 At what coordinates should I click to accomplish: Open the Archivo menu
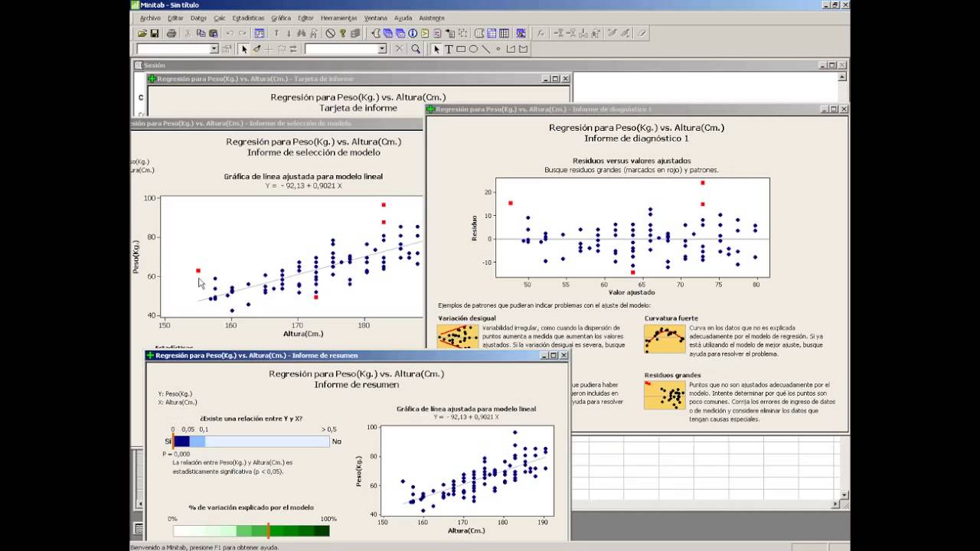click(x=150, y=18)
